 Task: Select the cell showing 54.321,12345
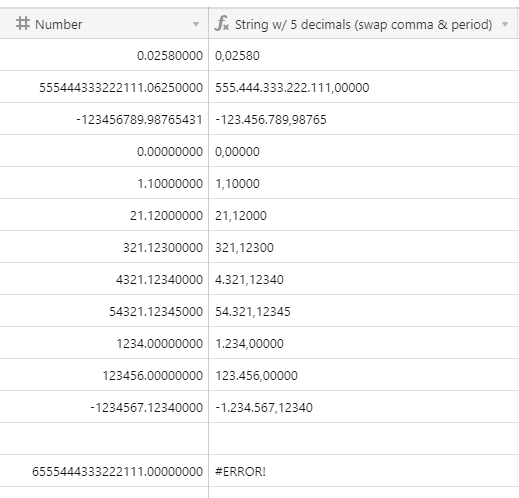[x=364, y=311]
